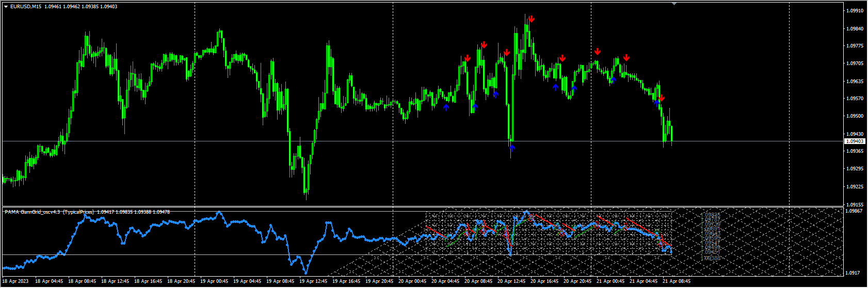Viewport: 868px width, 288px height.
Task: Select the leftmost blue up arrow signal
Action: [446, 107]
